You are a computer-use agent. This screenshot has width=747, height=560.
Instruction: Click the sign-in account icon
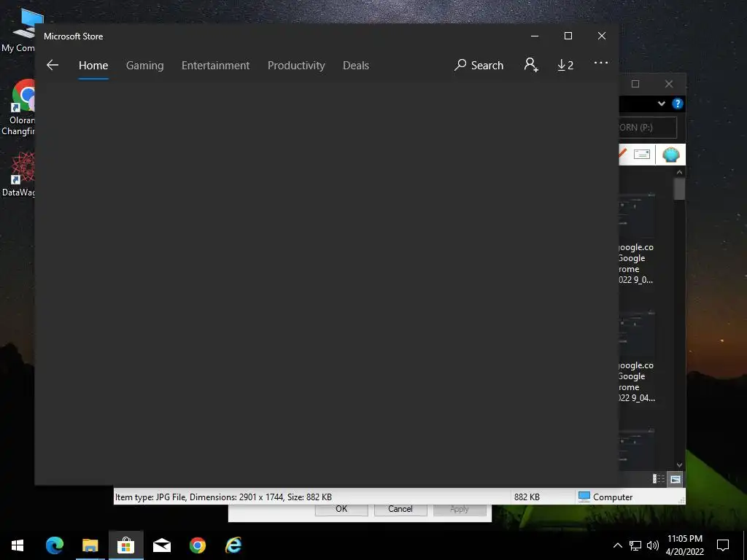531,65
